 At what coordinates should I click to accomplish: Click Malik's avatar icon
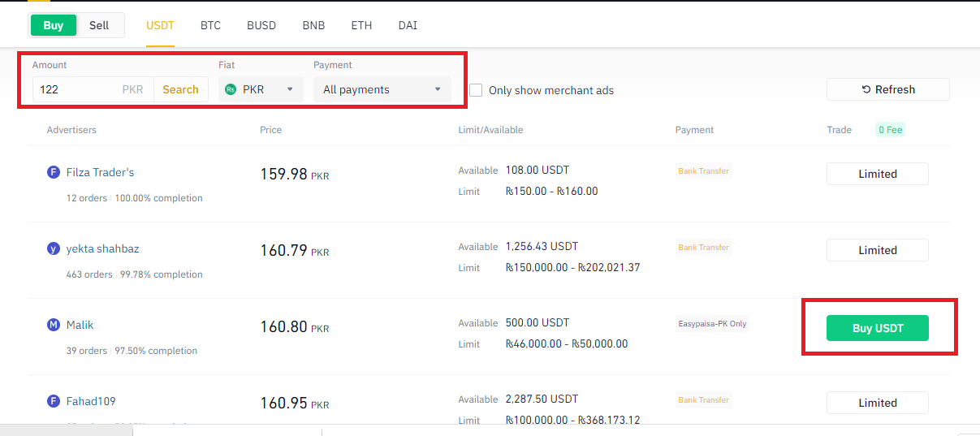click(54, 325)
